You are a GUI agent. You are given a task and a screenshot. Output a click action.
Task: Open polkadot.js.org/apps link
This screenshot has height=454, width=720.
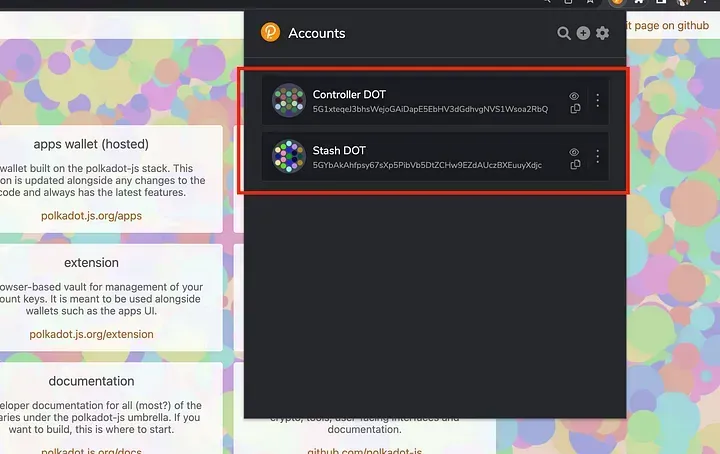tap(91, 216)
